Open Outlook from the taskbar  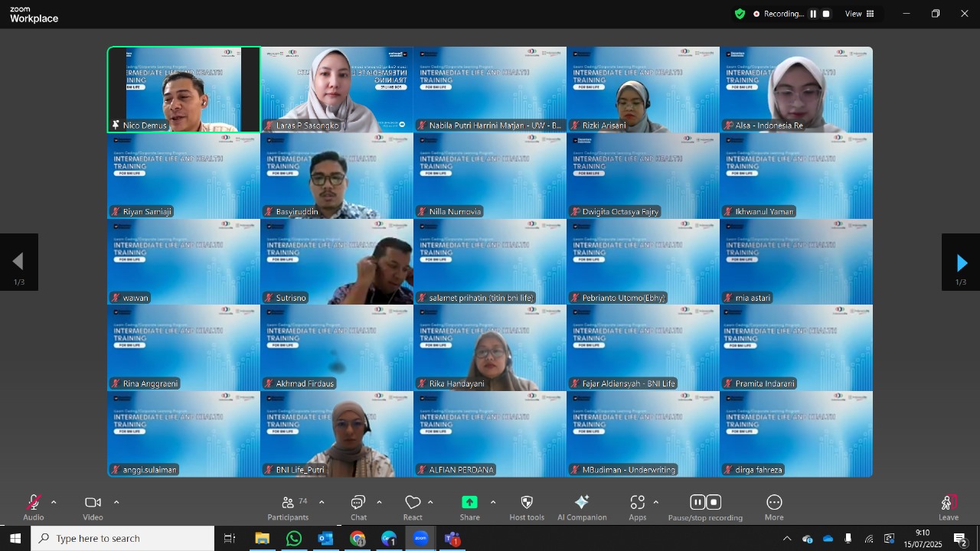[x=325, y=539]
